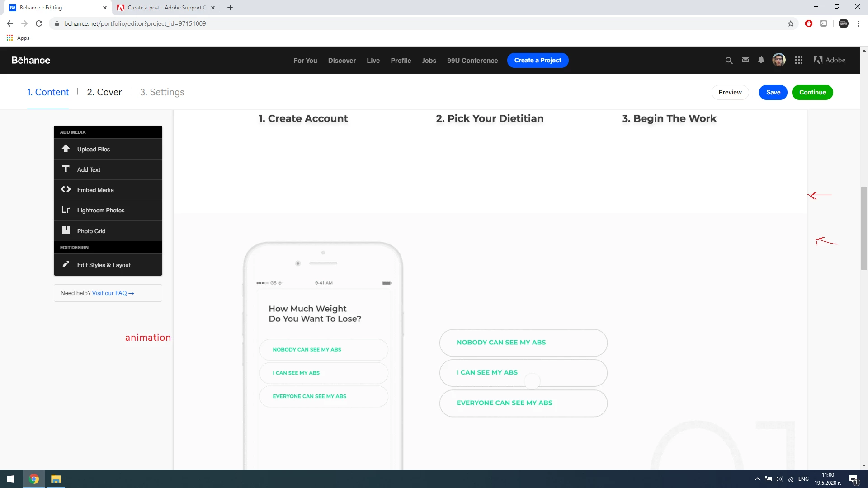Open Adobe apps grid icon

799,60
